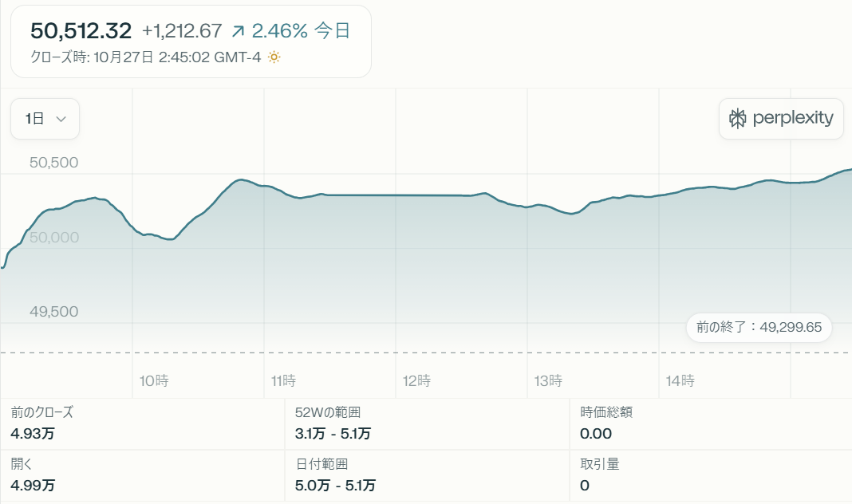This screenshot has width=852, height=504.
Task: Select the 52Wの範囲 stat cell
Action: (x=426, y=423)
